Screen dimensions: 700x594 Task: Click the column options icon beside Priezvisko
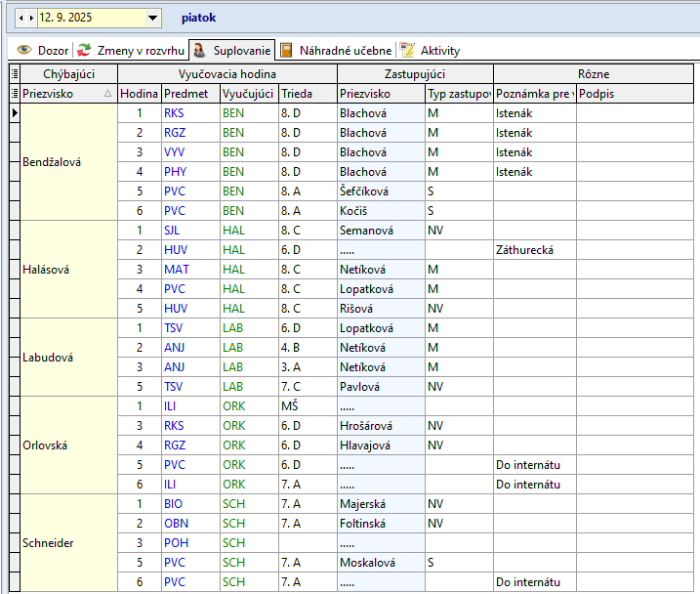point(15,94)
